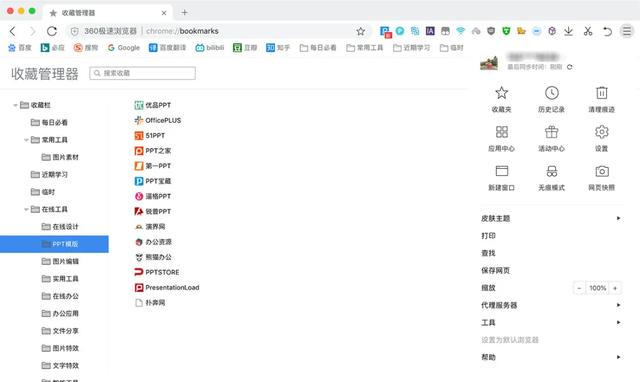Open 活动中心 gift icon

click(x=551, y=132)
